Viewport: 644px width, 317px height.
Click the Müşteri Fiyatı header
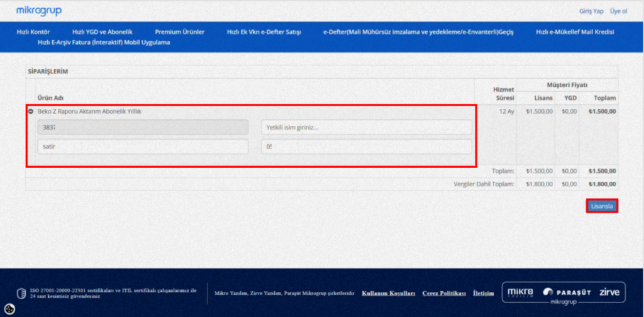(567, 85)
